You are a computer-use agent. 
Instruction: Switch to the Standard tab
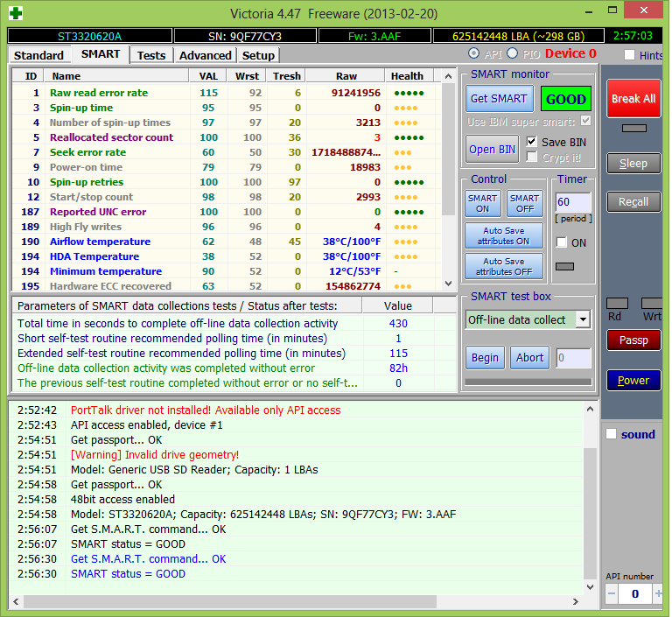38,55
